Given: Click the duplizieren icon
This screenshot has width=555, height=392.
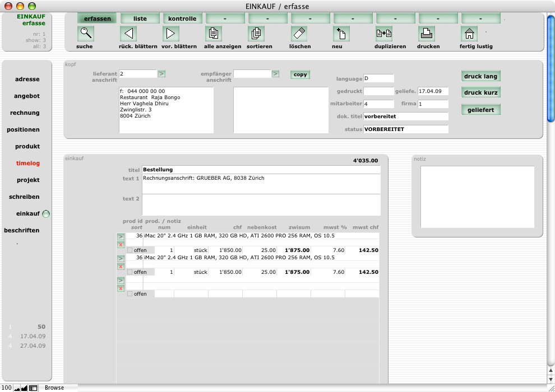Looking at the screenshot, I should click(384, 34).
